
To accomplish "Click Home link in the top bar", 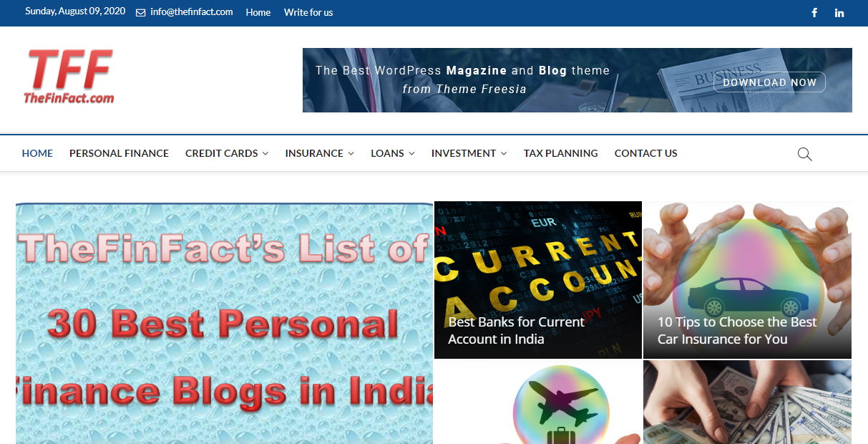I will pyautogui.click(x=258, y=12).
